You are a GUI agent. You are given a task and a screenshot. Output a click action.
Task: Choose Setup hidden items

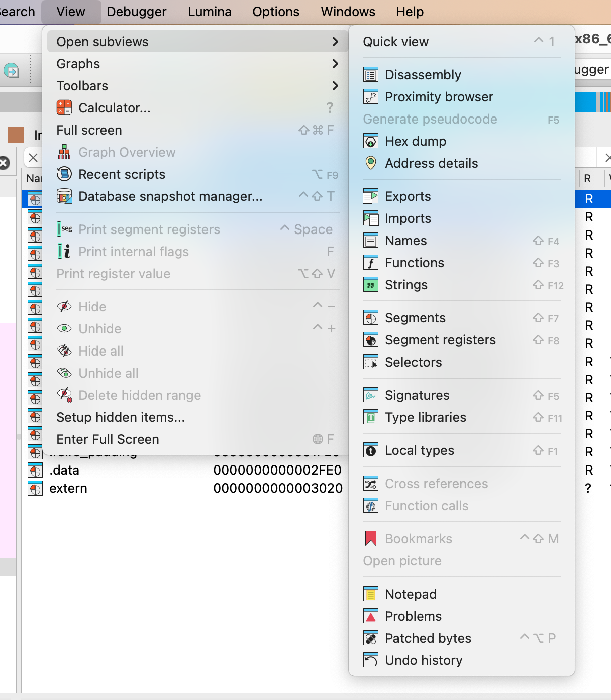point(121,417)
